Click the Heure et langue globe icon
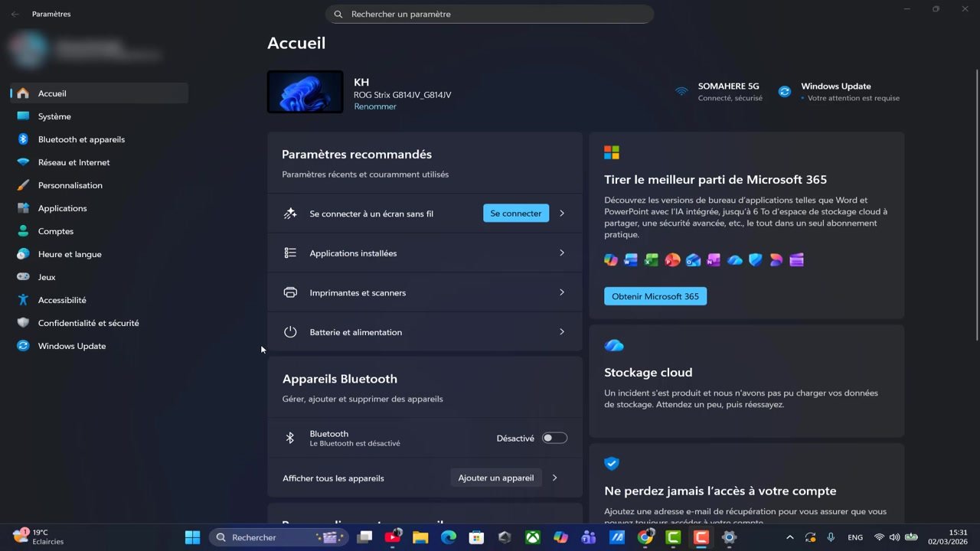The width and height of the screenshot is (980, 551). pyautogui.click(x=23, y=254)
